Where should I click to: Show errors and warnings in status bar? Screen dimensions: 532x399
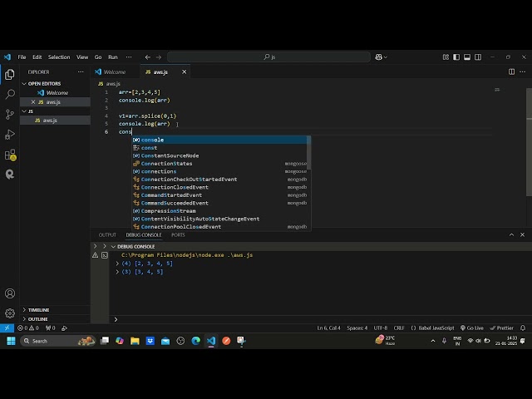[x=28, y=328]
